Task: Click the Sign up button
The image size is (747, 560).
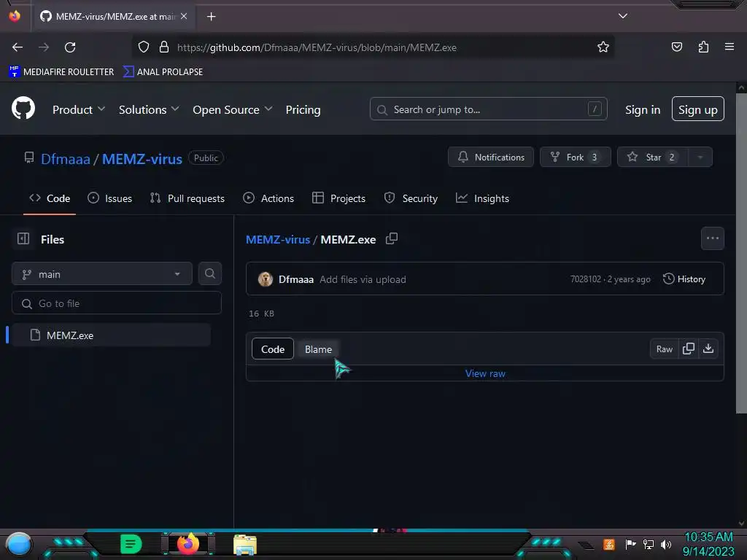Action: [698, 109]
